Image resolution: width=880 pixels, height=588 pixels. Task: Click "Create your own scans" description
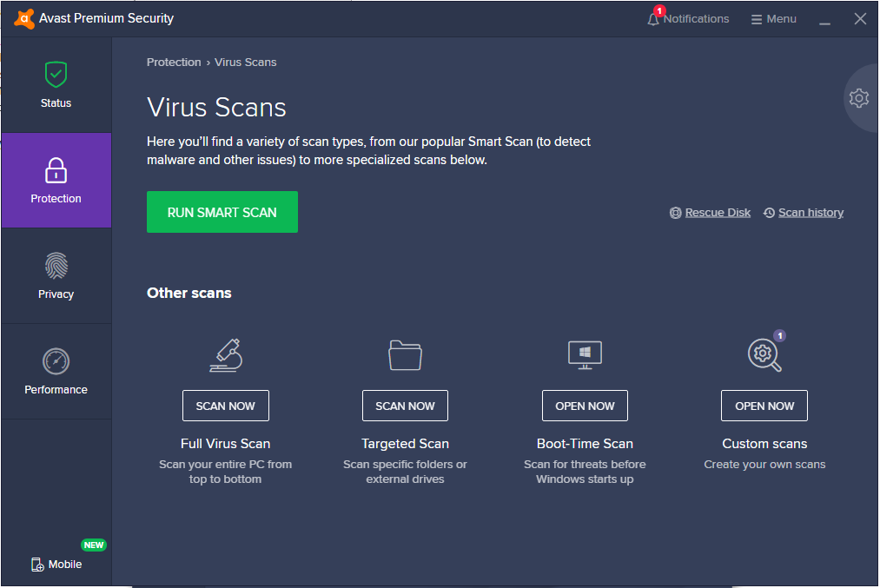pyautogui.click(x=764, y=465)
